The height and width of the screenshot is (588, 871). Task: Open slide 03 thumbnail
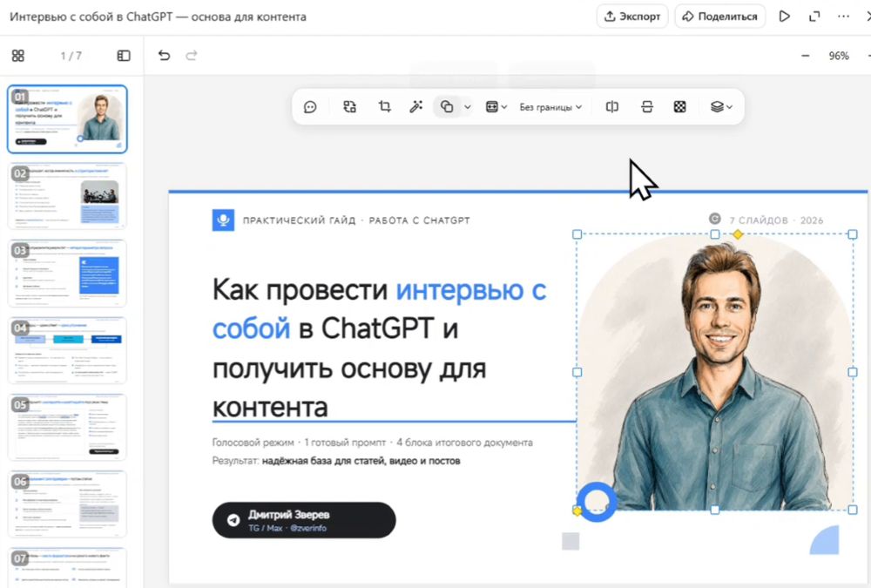pyautogui.click(x=67, y=273)
